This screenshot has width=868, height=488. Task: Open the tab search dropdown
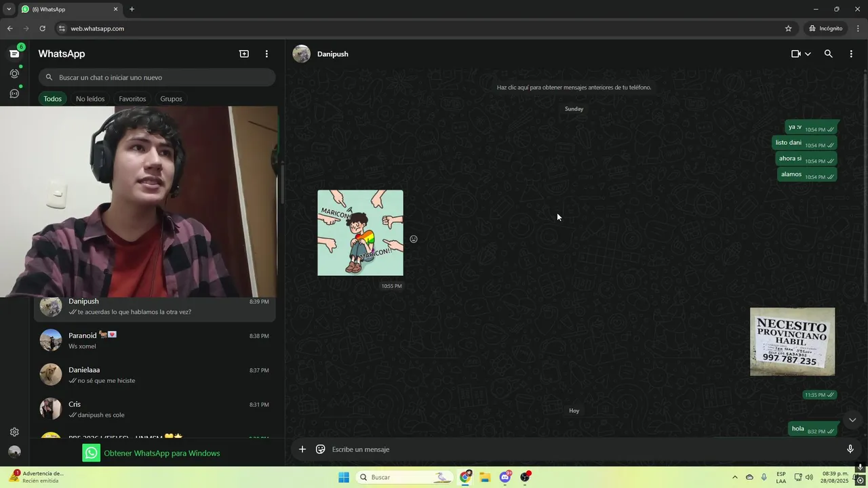pos(9,9)
